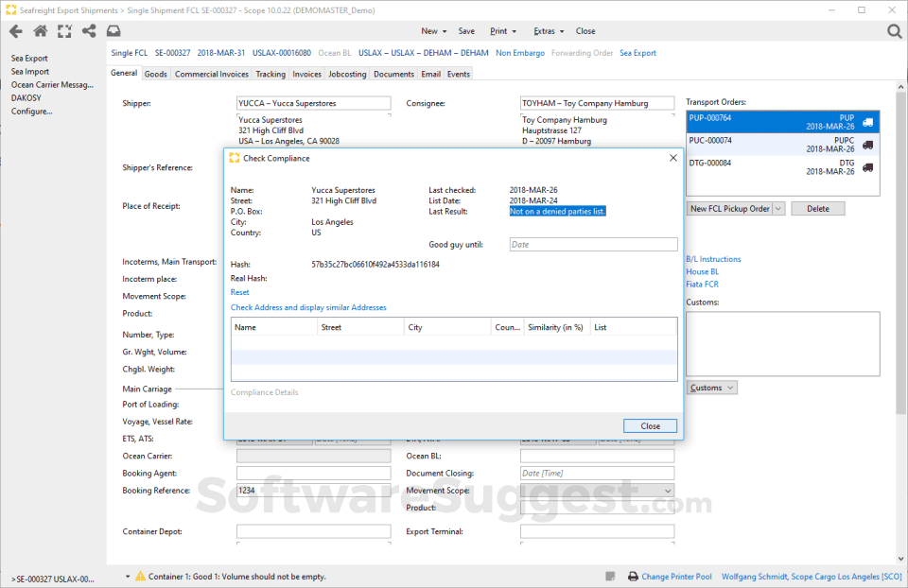The width and height of the screenshot is (908, 588).
Task: Click the fullscreen expand icon
Action: click(x=63, y=30)
